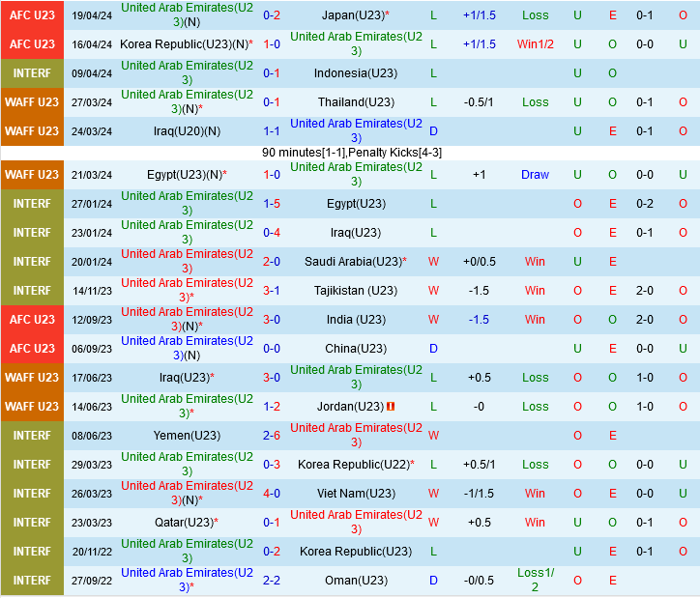Click handicap -1/1.5 on Viet Nam(U23) row
This screenshot has height=598, width=700.
[479, 494]
